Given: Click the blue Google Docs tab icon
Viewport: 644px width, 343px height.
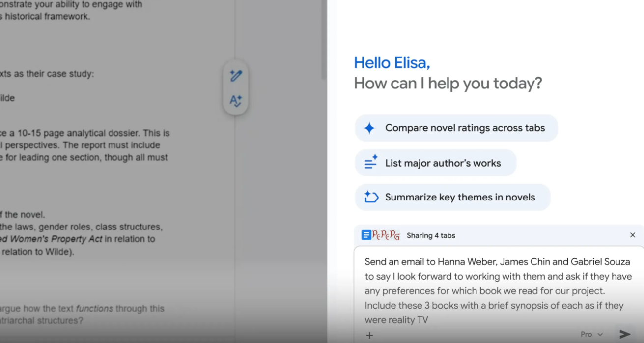Looking at the screenshot, I should point(366,235).
